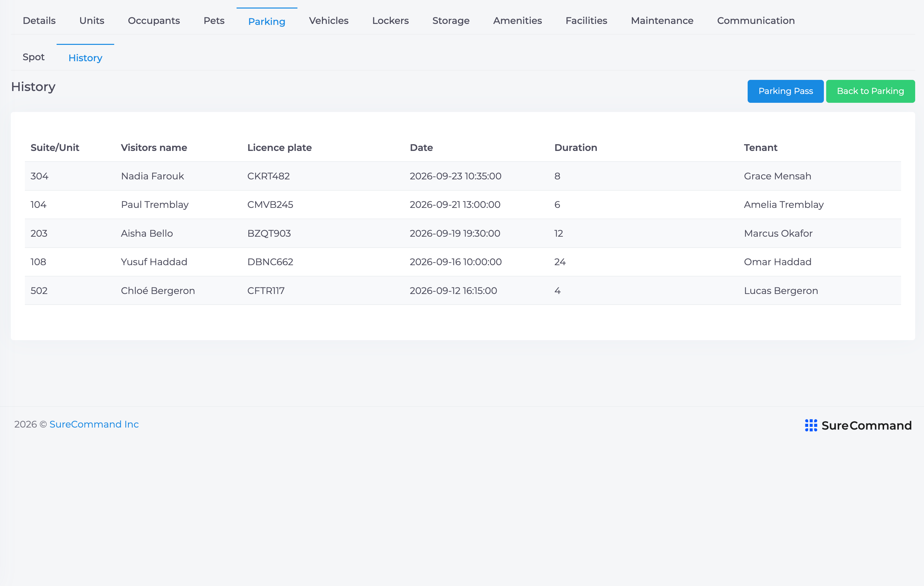
Task: Select the Parking tab
Action: click(x=267, y=22)
